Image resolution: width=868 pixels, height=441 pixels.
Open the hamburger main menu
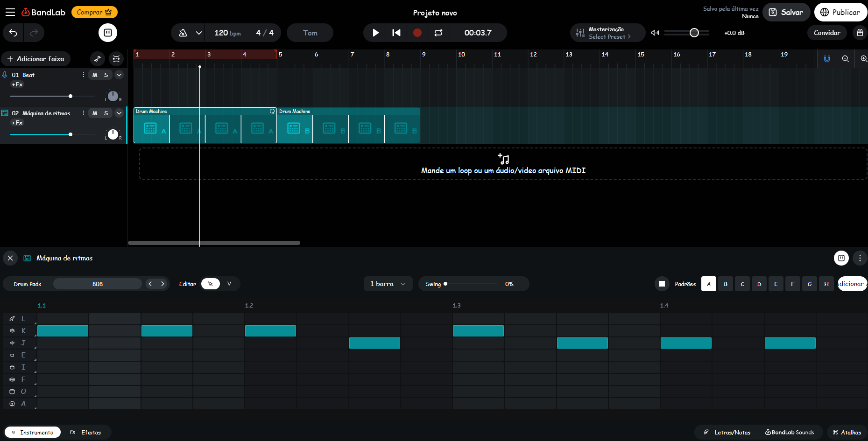(x=10, y=12)
